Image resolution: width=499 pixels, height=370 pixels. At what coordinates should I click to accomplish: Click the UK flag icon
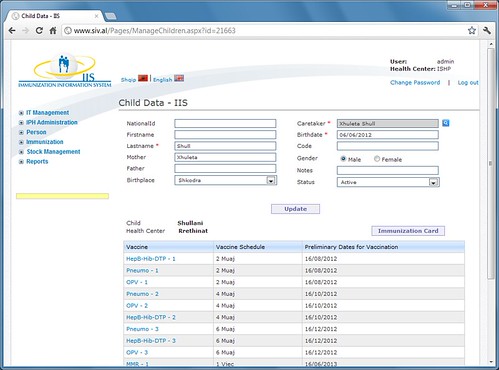[179, 78]
